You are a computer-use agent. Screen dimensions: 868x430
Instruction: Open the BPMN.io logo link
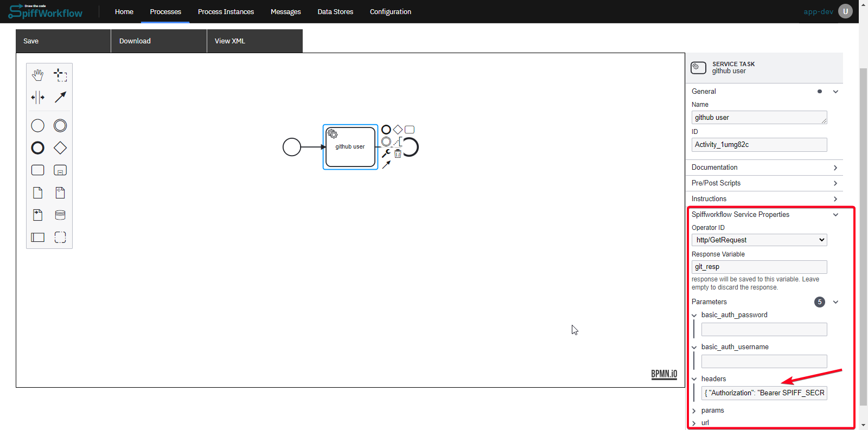coord(664,374)
